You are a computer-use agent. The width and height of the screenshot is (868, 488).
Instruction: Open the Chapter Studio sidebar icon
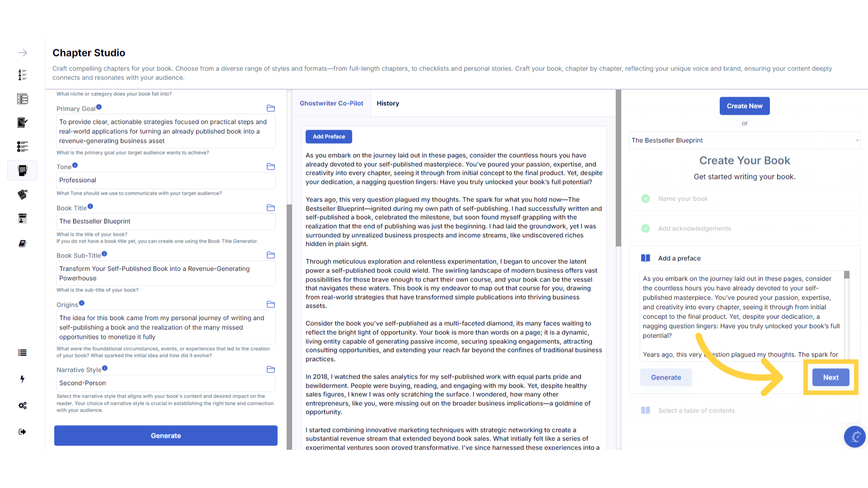pyautogui.click(x=22, y=170)
